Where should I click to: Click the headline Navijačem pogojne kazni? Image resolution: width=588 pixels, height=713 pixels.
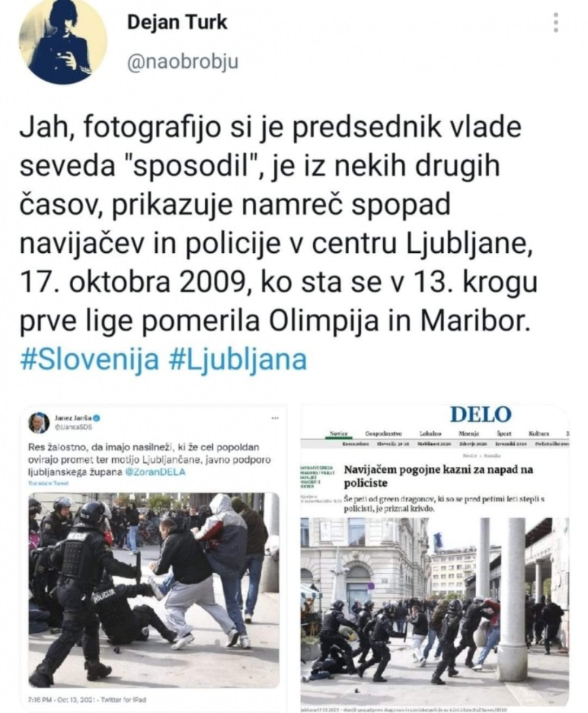(438, 475)
